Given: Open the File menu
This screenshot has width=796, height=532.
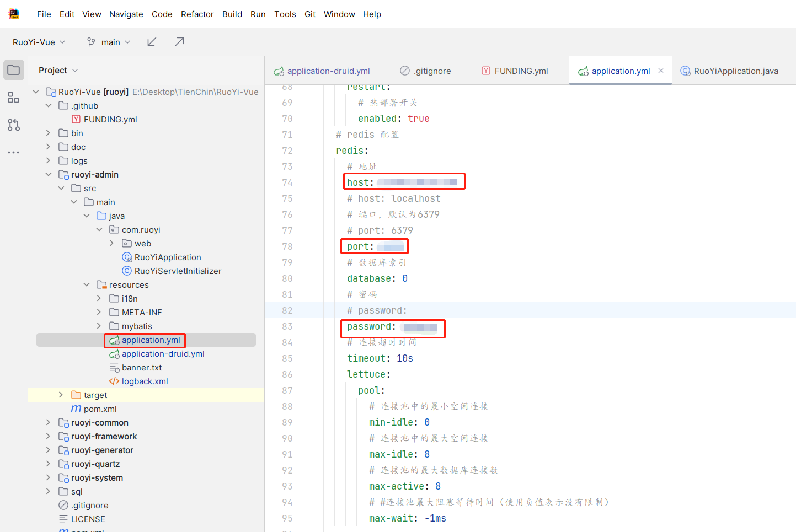Looking at the screenshot, I should click(44, 14).
